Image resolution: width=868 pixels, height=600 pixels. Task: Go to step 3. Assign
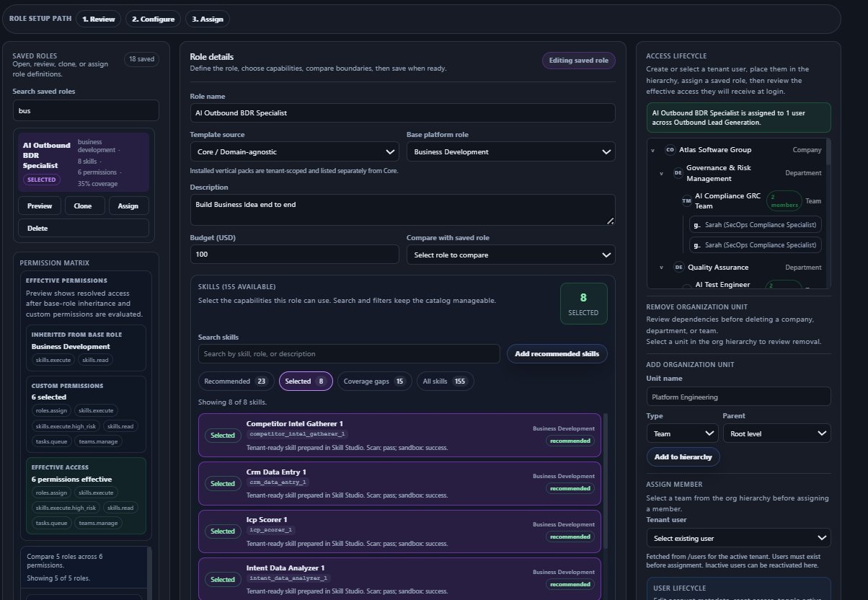pos(208,19)
